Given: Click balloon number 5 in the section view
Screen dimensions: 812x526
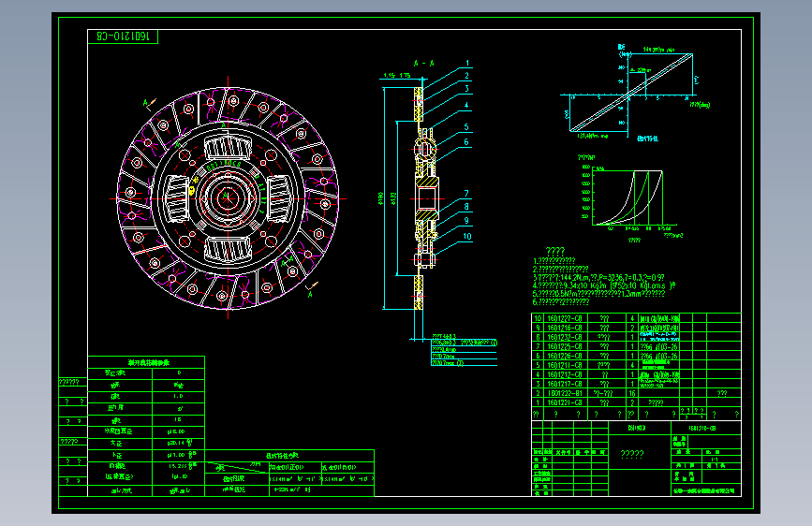Looking at the screenshot, I should click(466, 127).
